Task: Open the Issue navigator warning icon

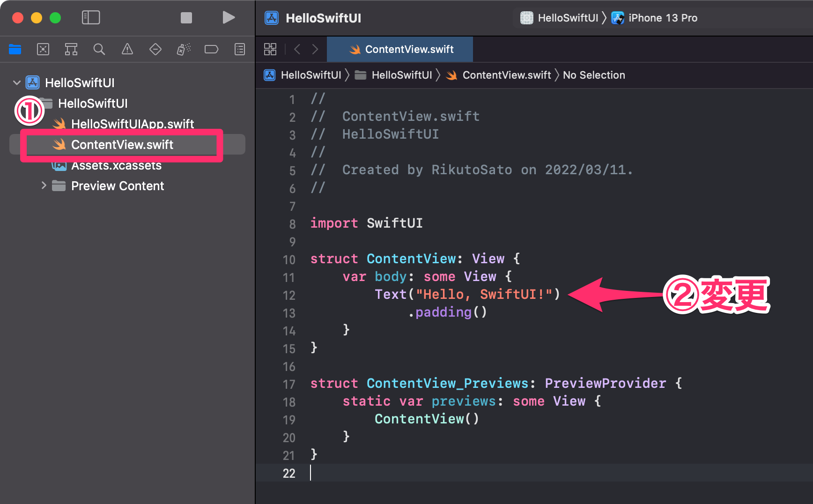Action: tap(127, 49)
